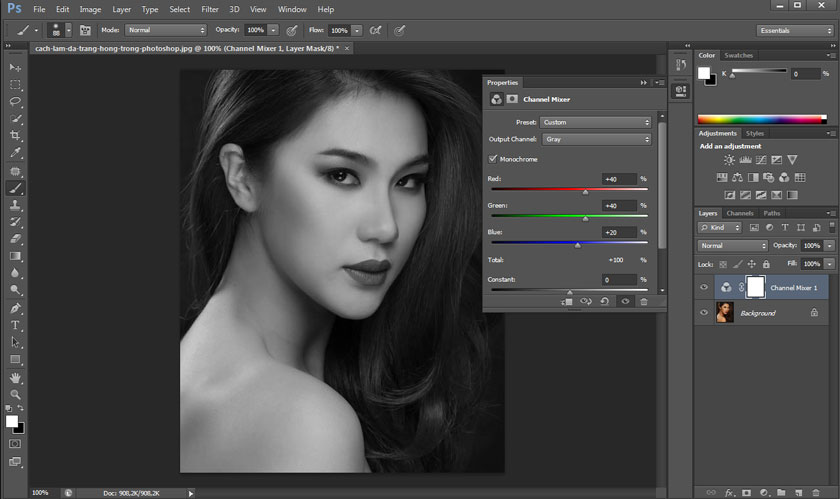Screen dimensions: 840x499
Task: Delete the adjustment with trash icon in Properties
Action: [644, 301]
